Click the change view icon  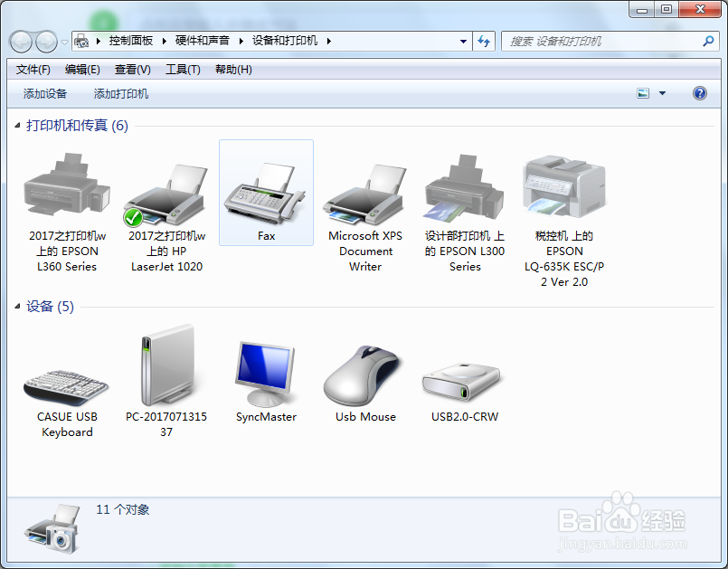(x=643, y=93)
